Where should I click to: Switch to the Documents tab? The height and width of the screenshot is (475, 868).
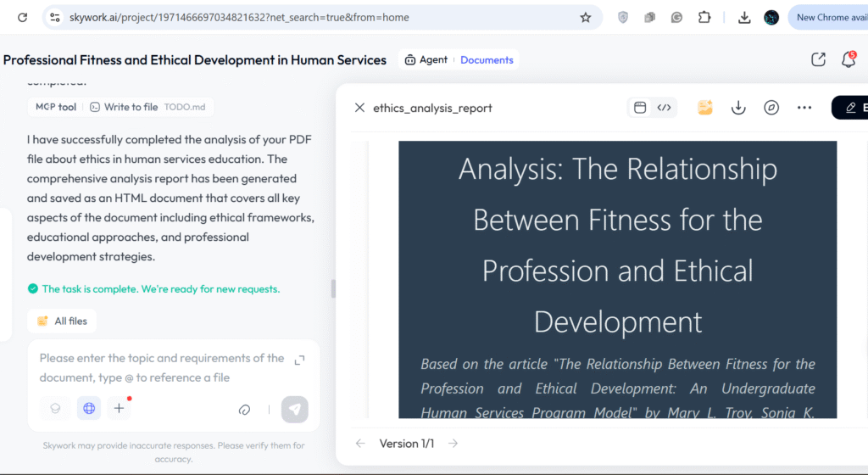[487, 60]
